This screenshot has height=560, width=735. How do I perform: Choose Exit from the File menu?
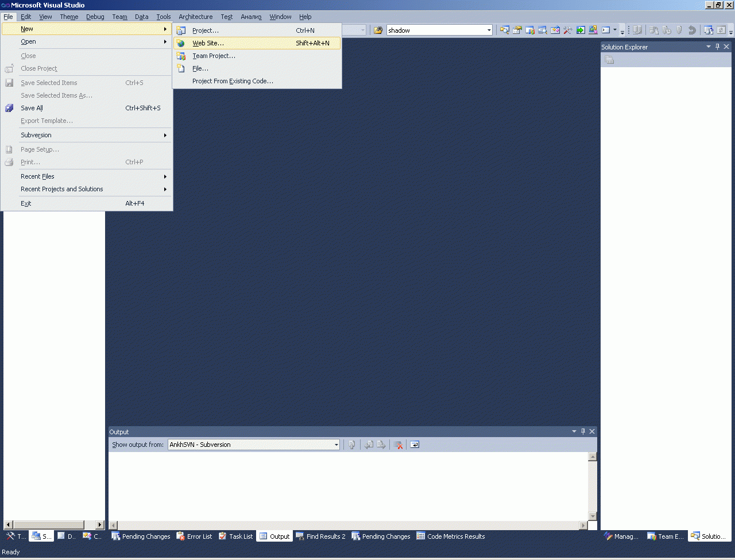(87, 203)
